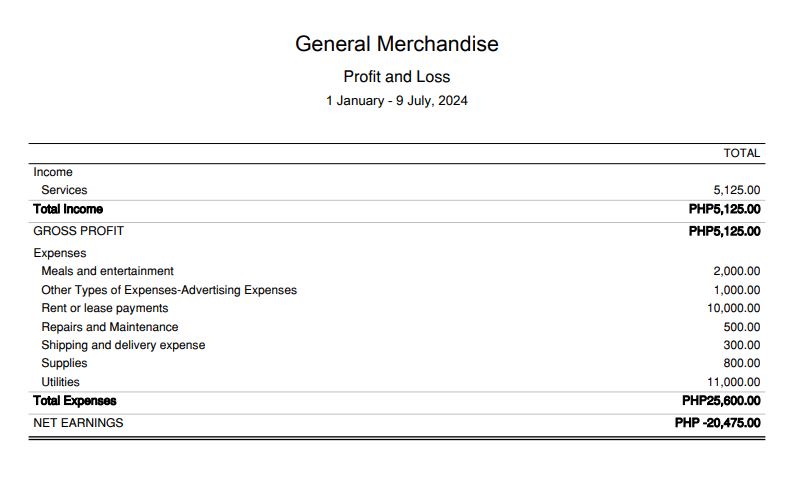Select the 1 January - 9 July, 2024 date range

click(396, 101)
